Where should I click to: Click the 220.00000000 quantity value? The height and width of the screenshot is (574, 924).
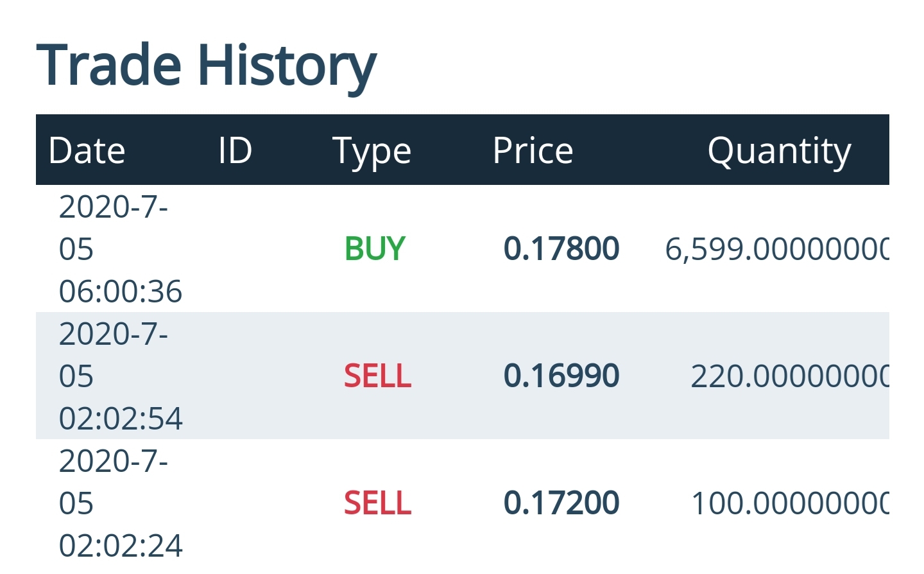[x=789, y=376]
